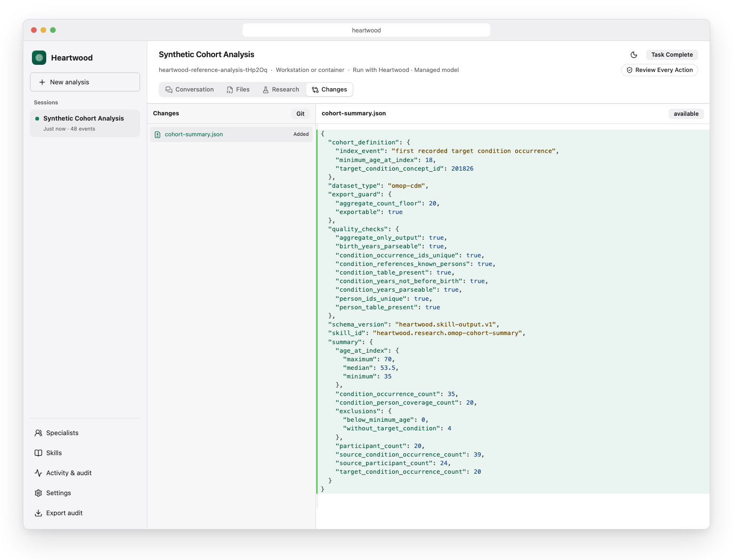Click "Run with Heartwood · Managed model" text
This screenshot has height=560, width=733.
(x=406, y=70)
